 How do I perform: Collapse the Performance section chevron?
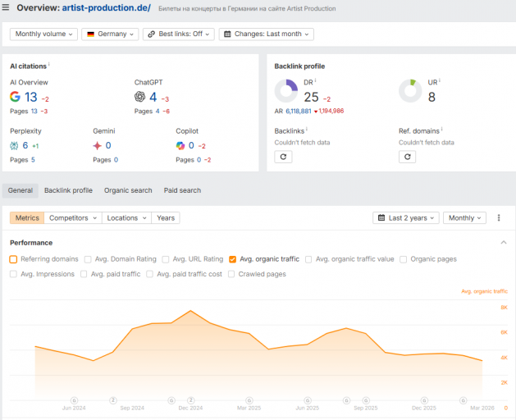click(x=504, y=243)
